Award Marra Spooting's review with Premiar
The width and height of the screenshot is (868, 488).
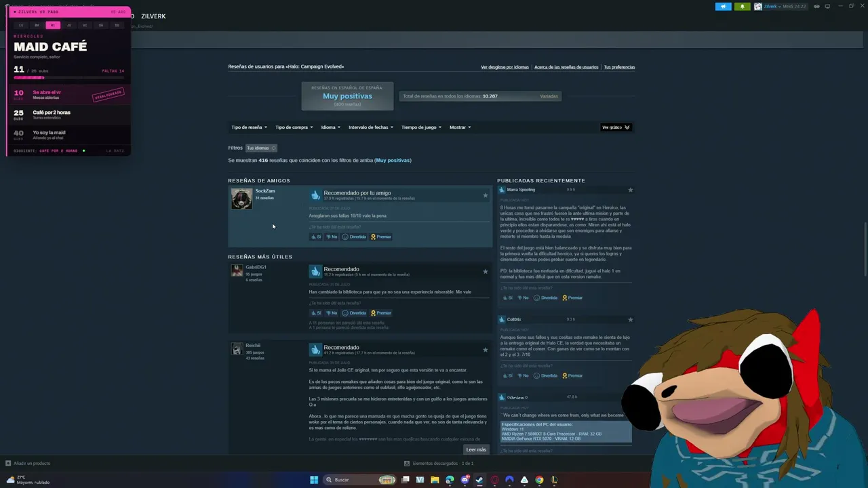coord(572,298)
